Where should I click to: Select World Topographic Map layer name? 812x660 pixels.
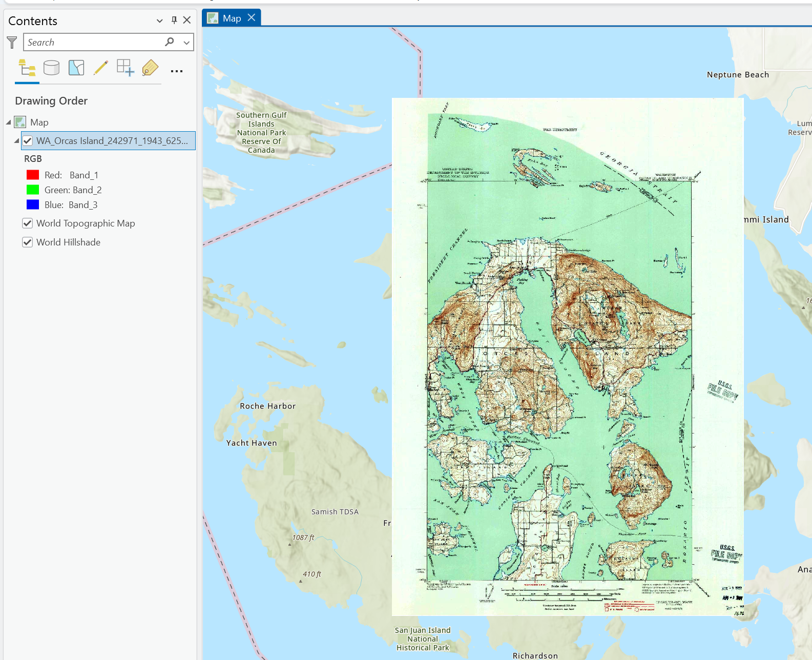tap(86, 223)
